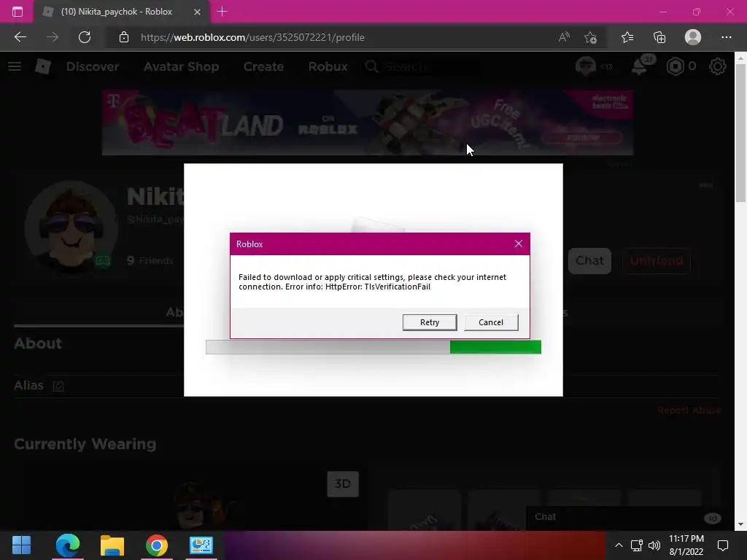Open the Windows notification center
The height and width of the screenshot is (560, 747).
[723, 545]
